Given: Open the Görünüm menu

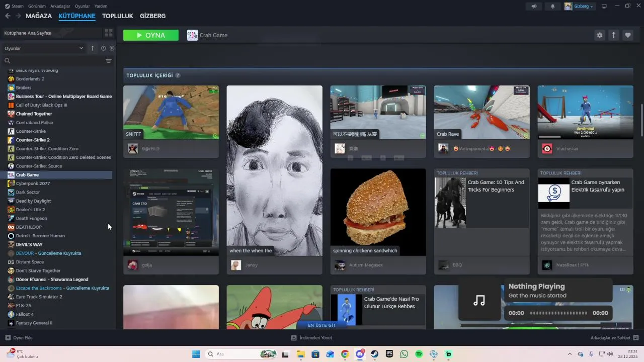Looking at the screenshot, I should click(x=37, y=6).
